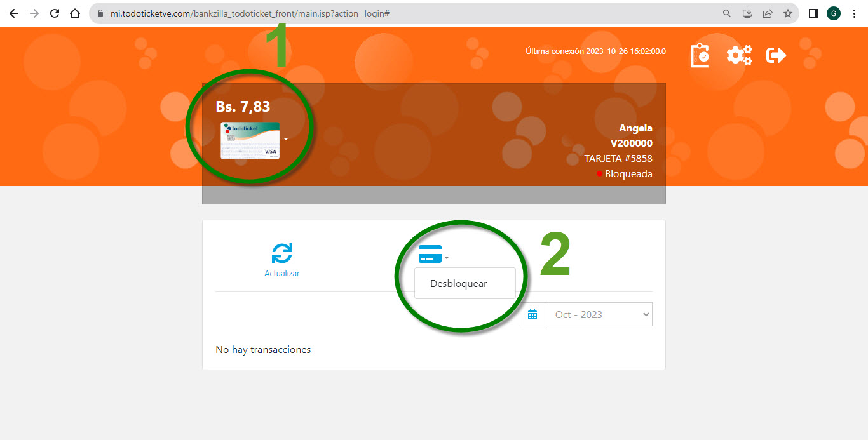Log out using the exit arrow icon
This screenshot has width=868, height=440.
pos(776,56)
